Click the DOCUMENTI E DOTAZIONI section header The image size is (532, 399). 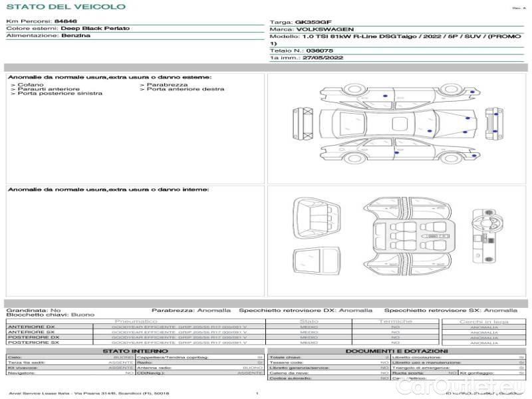[x=396, y=351]
